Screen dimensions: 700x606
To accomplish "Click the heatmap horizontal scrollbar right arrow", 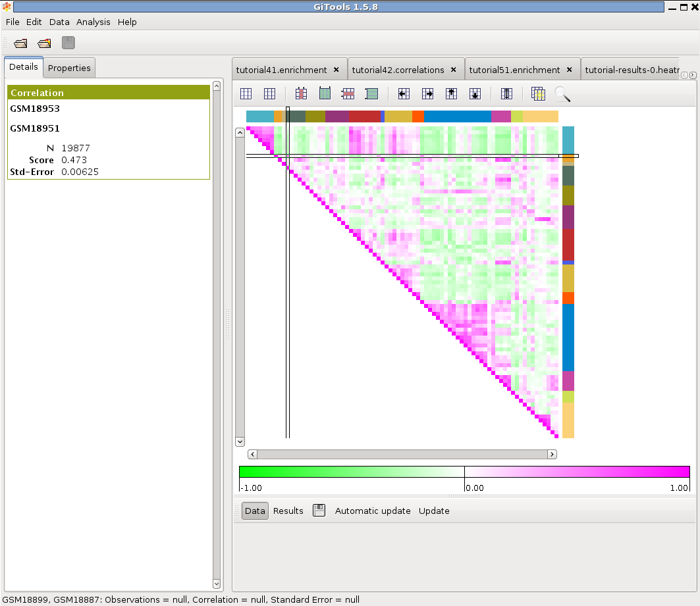I will coord(552,454).
